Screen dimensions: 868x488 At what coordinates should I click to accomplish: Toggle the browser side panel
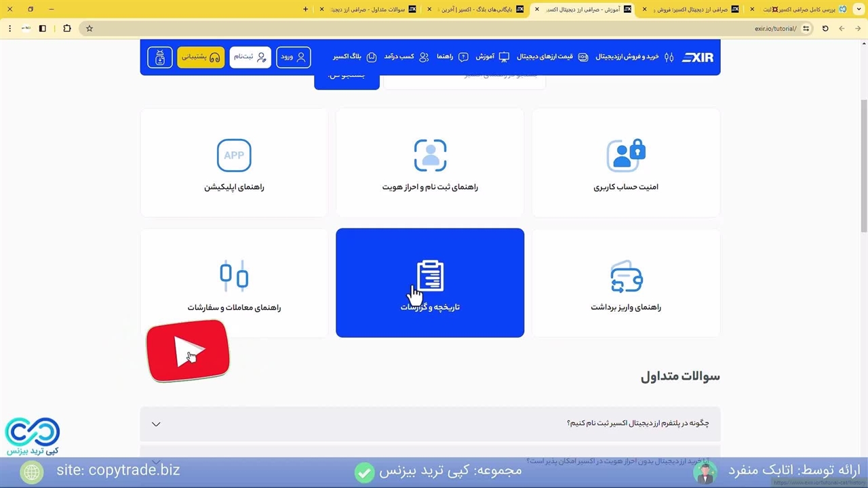pyautogui.click(x=43, y=28)
